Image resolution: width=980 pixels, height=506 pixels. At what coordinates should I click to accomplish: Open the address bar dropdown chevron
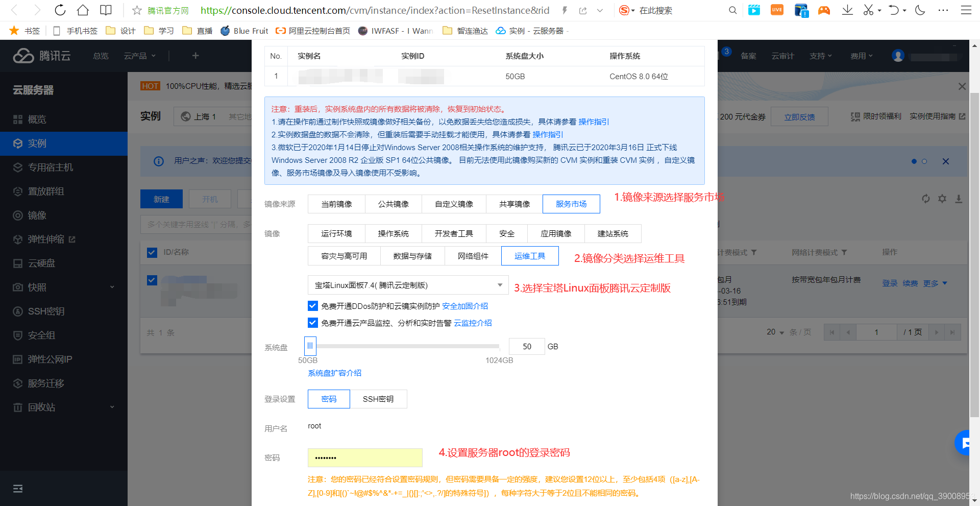point(600,10)
